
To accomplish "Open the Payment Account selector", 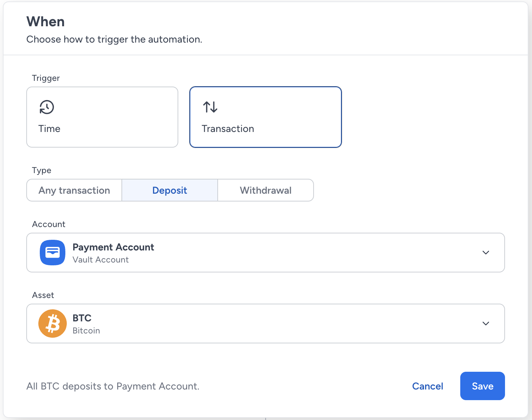I will pos(266,253).
